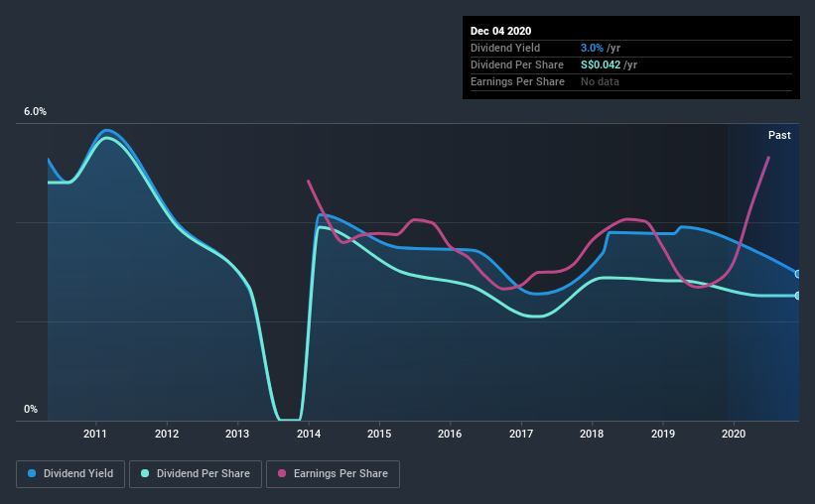Click the 6.0% y-axis label
The width and height of the screenshot is (815, 504).
tap(35, 112)
